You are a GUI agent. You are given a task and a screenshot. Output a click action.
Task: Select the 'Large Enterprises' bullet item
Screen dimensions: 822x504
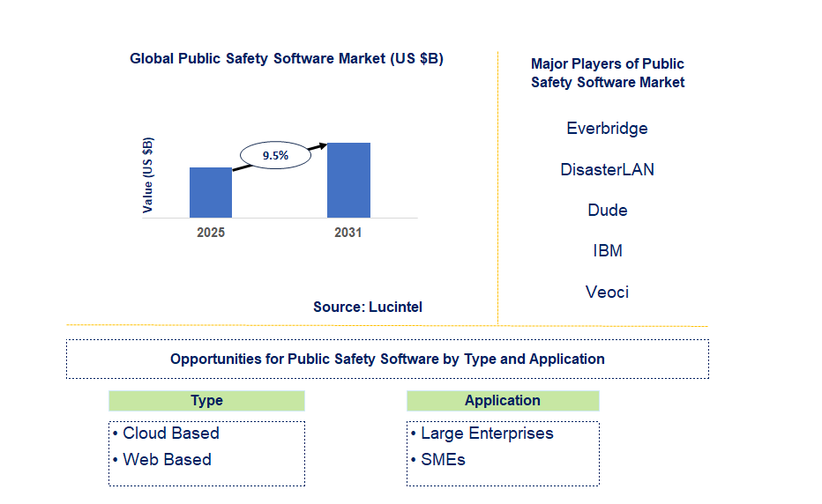pyautogui.click(x=482, y=434)
